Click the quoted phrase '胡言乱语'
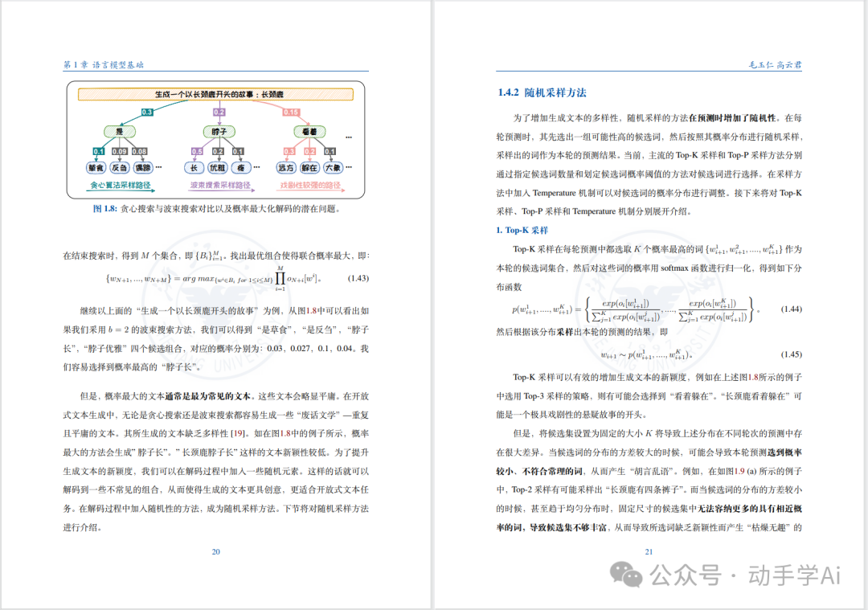Viewport: 868px width, 610px height. pos(653,472)
